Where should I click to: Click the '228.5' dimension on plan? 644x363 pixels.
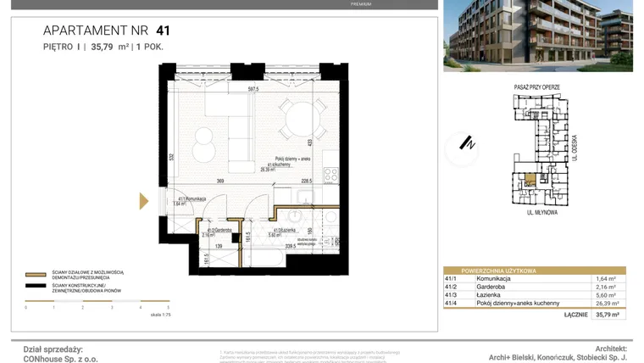pos(307,181)
